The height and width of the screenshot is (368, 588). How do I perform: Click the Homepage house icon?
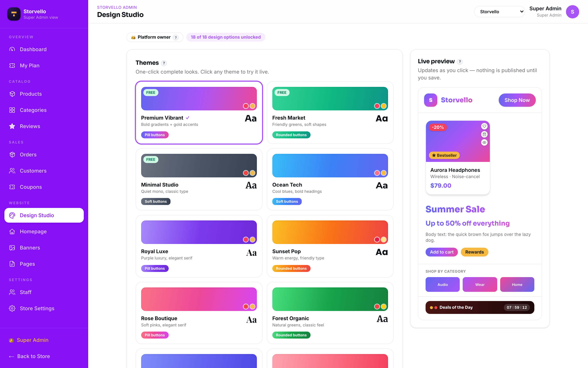tap(12, 231)
